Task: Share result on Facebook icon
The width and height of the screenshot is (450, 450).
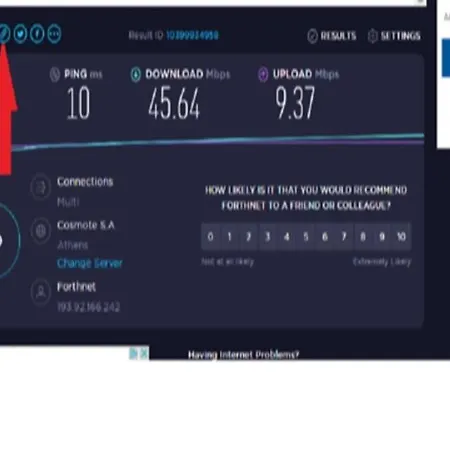Action: 37,34
